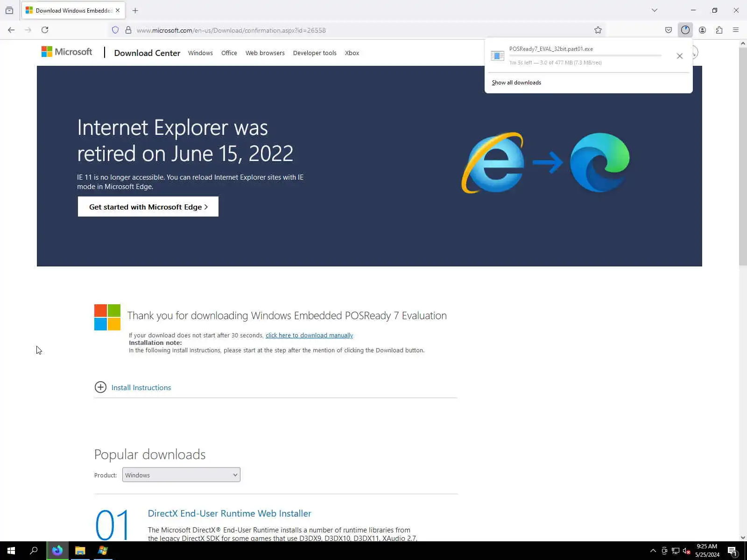Viewport: 747px width, 560px height.
Task: Open the Xbox menu item
Action: pos(352,53)
